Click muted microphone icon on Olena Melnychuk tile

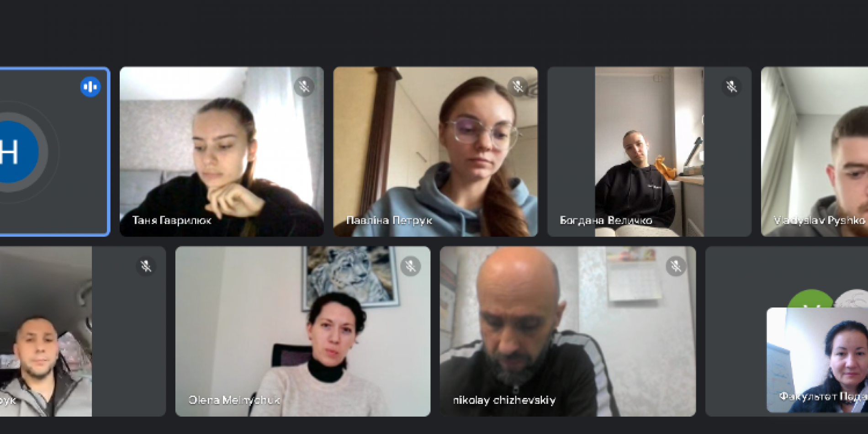click(411, 266)
